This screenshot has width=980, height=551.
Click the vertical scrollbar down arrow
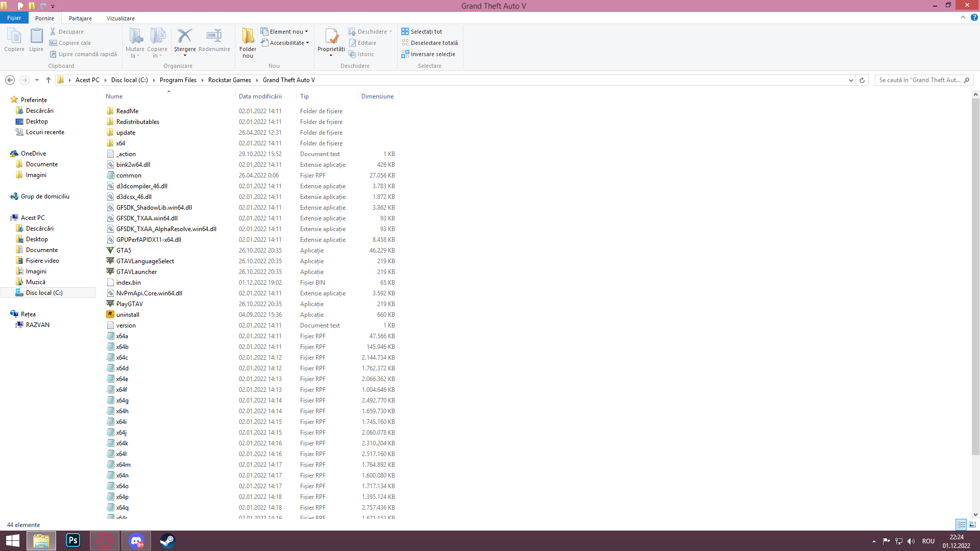coord(975,515)
